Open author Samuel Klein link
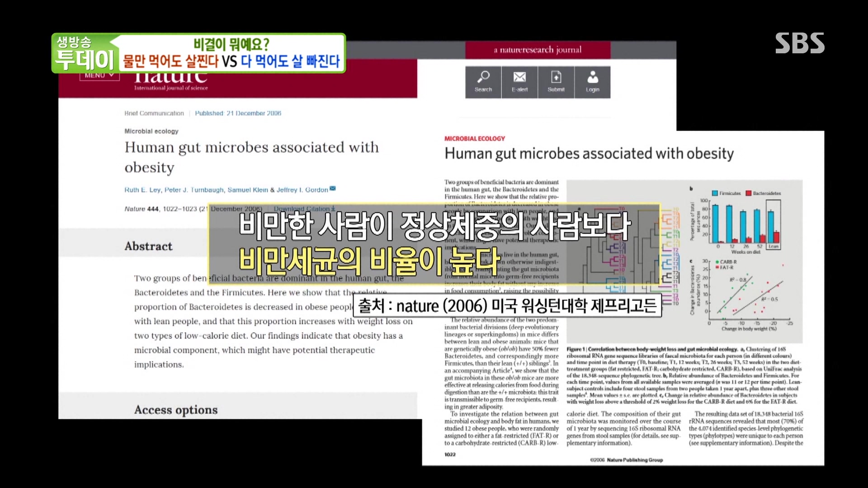Viewport: 868px width, 488px height. point(248,190)
